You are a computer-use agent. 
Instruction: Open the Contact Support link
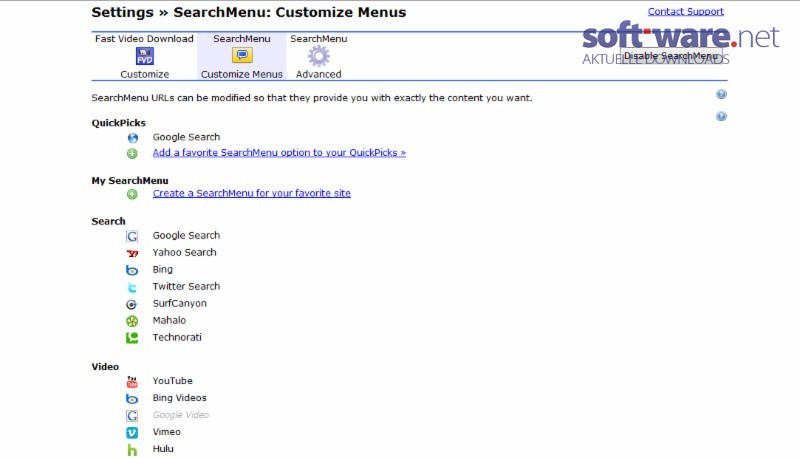tap(686, 11)
